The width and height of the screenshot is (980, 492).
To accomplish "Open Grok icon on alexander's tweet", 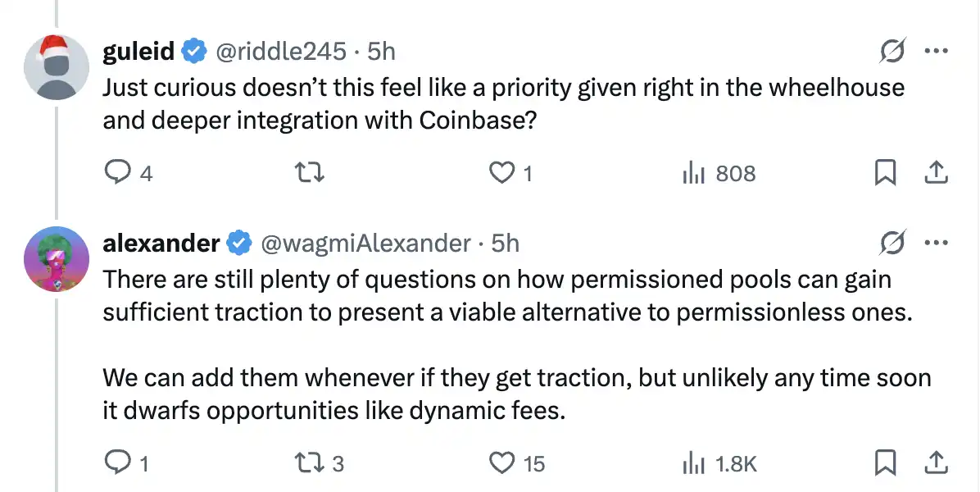I will click(892, 244).
